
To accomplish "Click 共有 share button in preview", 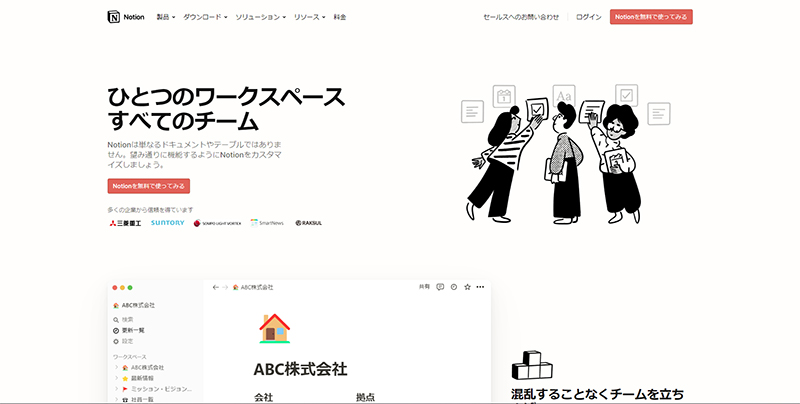I will click(424, 287).
